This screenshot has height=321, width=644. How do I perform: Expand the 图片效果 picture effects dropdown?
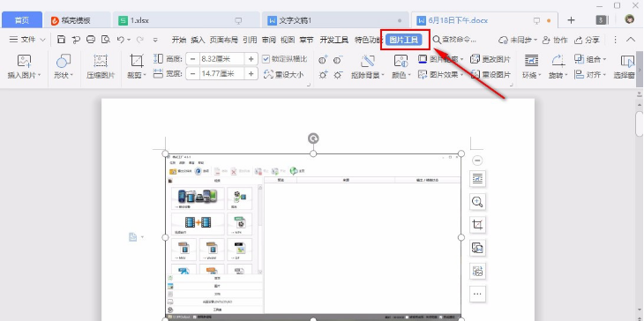click(461, 75)
